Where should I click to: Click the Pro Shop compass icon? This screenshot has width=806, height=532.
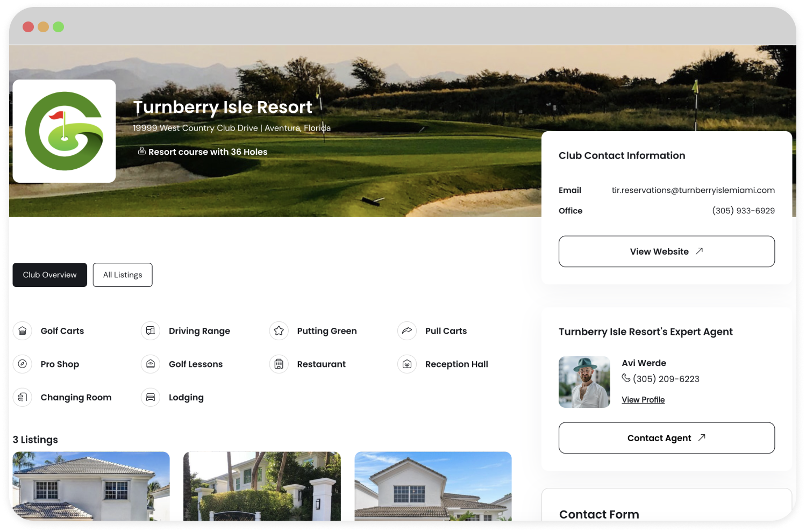22,364
